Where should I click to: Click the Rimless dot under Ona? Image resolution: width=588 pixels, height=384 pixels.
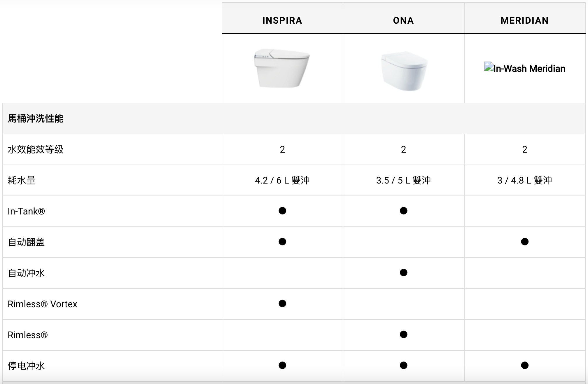403,334
